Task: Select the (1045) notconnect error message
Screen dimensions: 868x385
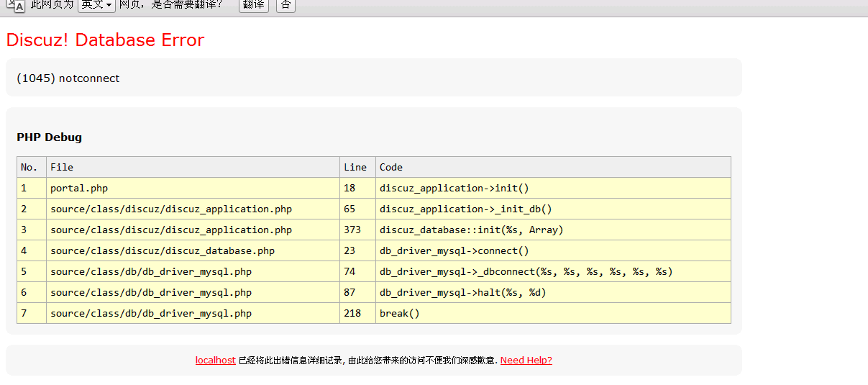Action: [x=68, y=78]
